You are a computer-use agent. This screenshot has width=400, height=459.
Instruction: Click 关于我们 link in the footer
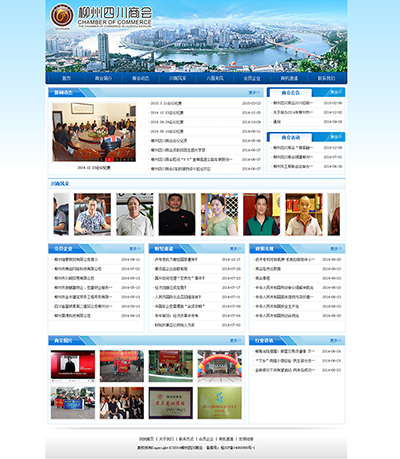166,439
